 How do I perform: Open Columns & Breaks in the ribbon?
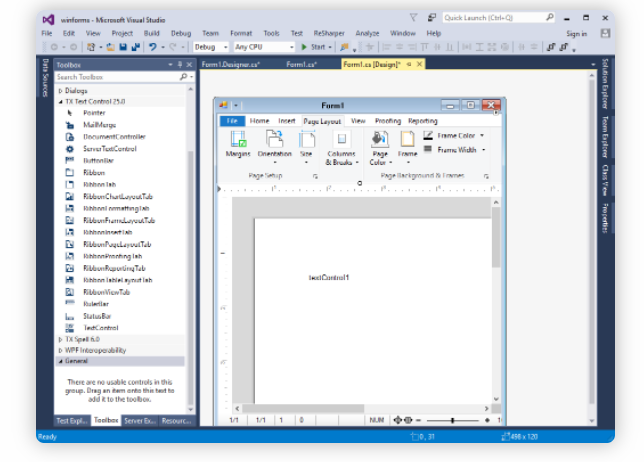(x=342, y=148)
